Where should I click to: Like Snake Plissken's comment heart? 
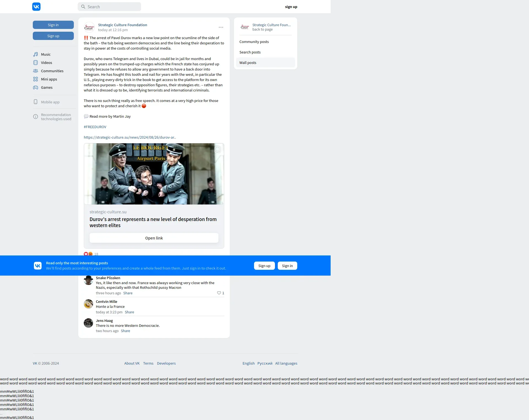[219, 293]
